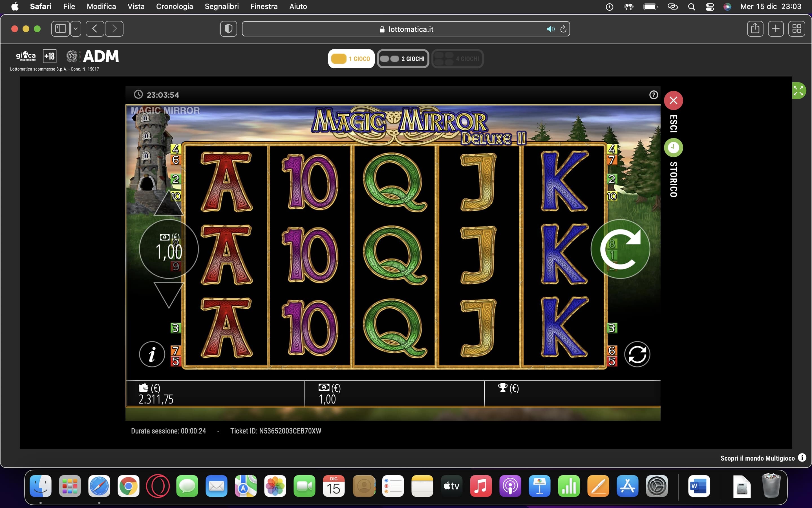Toggle the Safari sidebar
This screenshot has width=812, height=508.
coord(60,29)
